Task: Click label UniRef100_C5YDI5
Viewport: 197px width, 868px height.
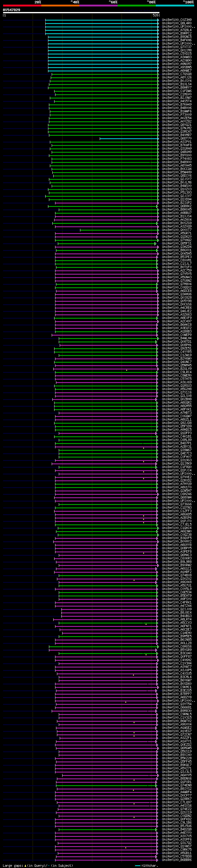Action: [x=177, y=54]
